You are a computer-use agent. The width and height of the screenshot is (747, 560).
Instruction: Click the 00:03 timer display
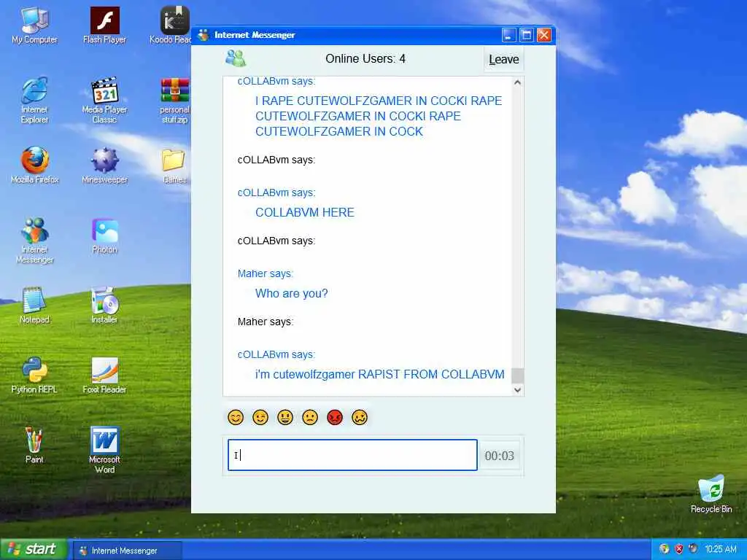(x=499, y=456)
